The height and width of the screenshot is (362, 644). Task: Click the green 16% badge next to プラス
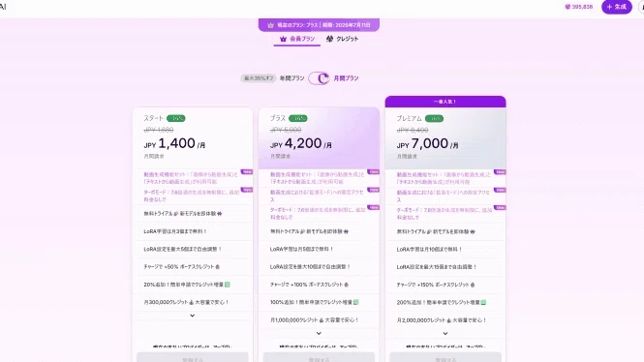coord(298,118)
